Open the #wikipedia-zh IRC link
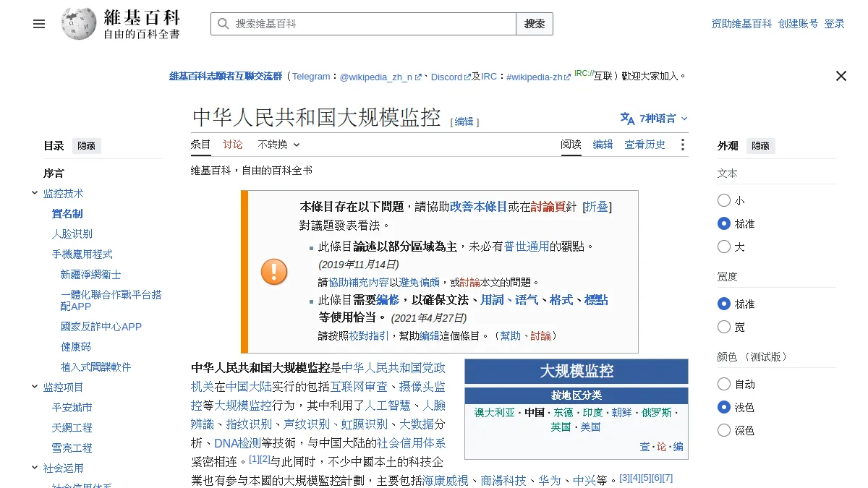This screenshot has width=868, height=488. pos(539,77)
